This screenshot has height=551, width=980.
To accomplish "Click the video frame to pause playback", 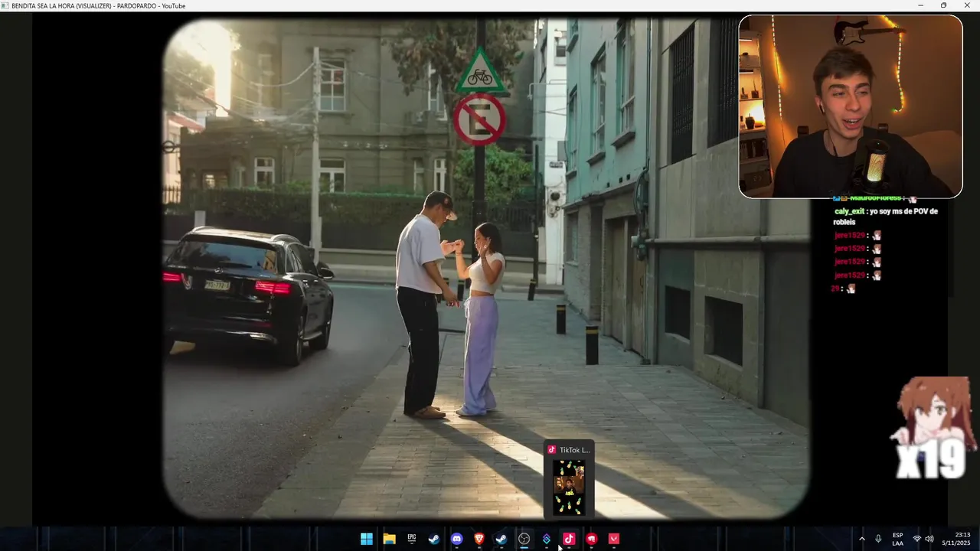I will click(x=486, y=268).
